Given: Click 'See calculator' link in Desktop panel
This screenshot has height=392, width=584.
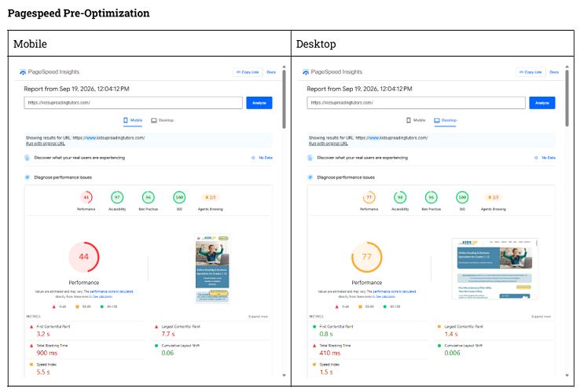Looking at the screenshot, I should (385, 297).
